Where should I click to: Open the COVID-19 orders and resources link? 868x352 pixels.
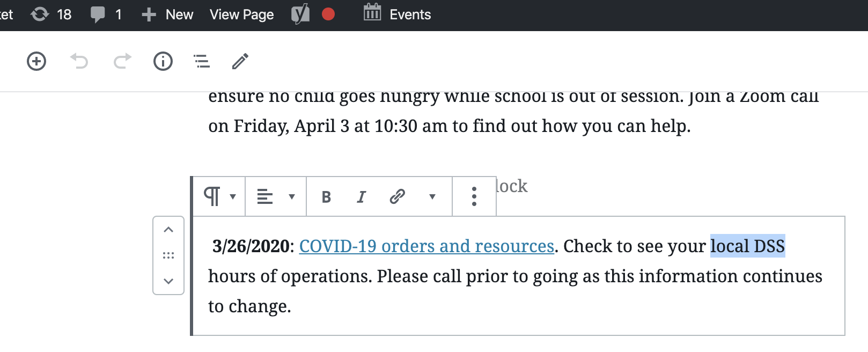tap(426, 246)
